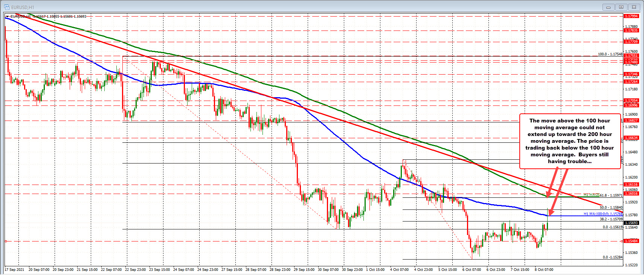Click the red price label 1.16116

631,185
